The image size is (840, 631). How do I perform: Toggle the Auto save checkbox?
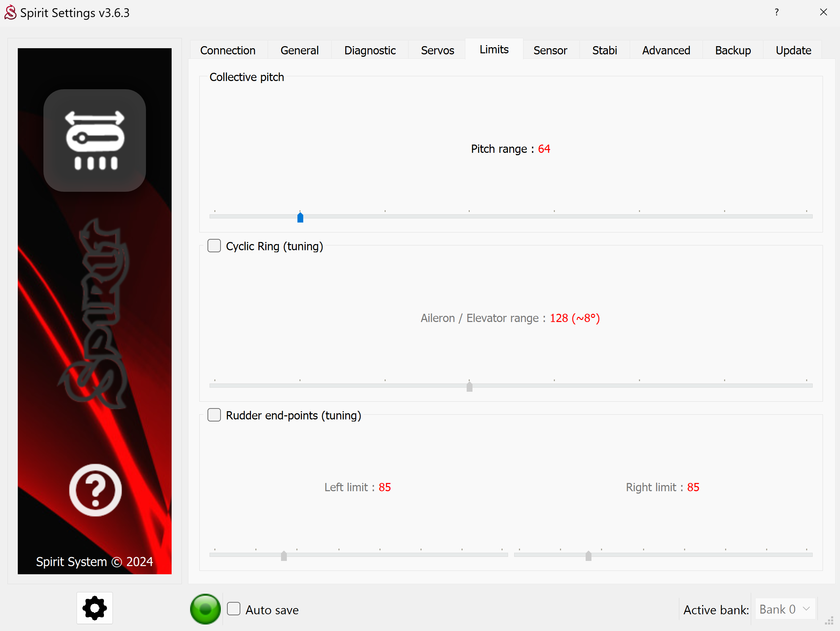(234, 608)
